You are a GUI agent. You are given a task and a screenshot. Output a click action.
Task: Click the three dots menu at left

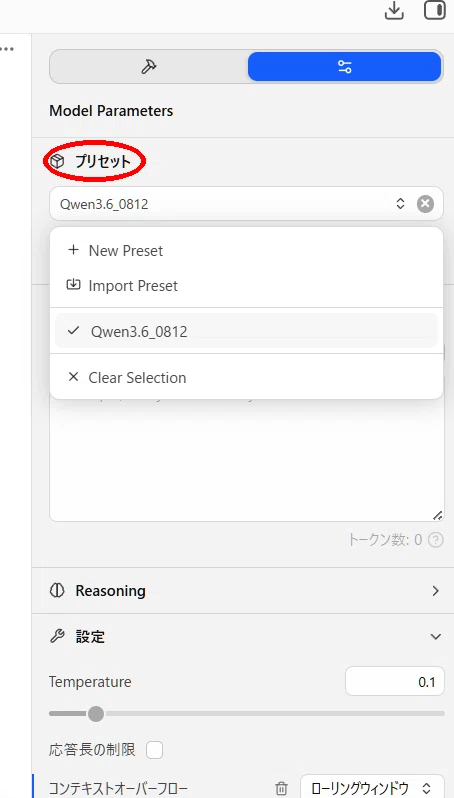pyautogui.click(x=7, y=49)
